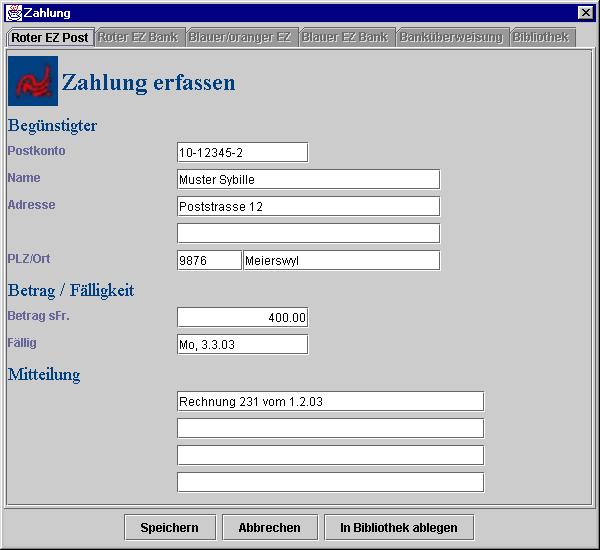
Task: Click the Ort field containing Meierswyl
Action: pos(342,260)
